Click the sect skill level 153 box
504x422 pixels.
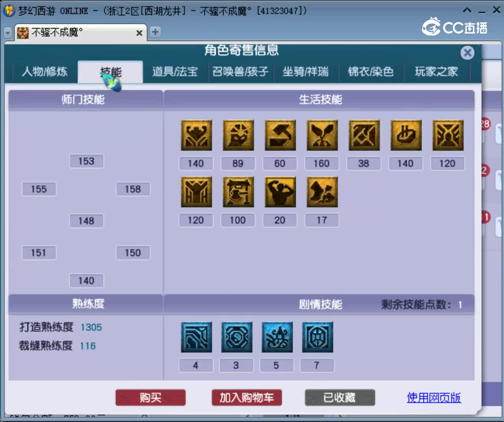click(86, 161)
